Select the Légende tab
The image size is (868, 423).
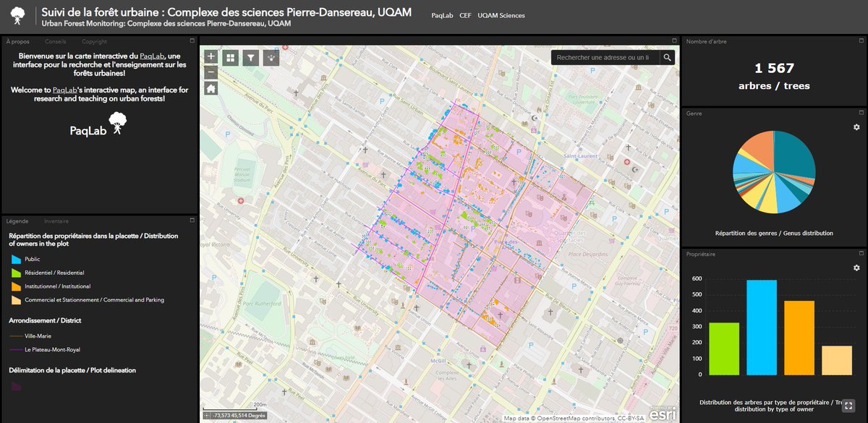pyautogui.click(x=17, y=221)
